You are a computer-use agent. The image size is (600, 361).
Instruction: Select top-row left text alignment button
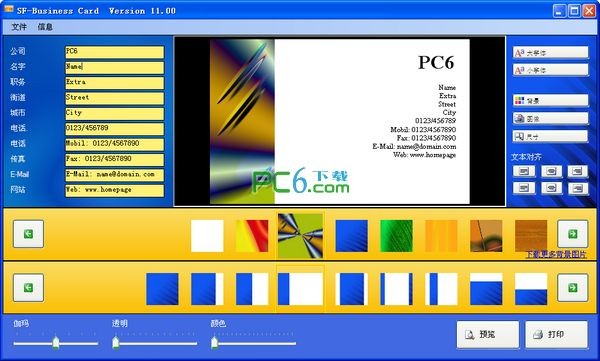click(524, 171)
